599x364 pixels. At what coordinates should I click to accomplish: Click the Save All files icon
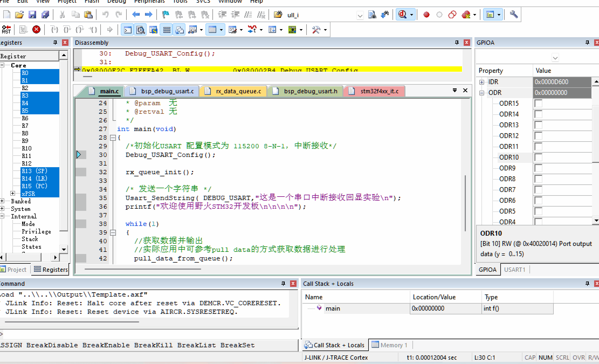point(45,15)
